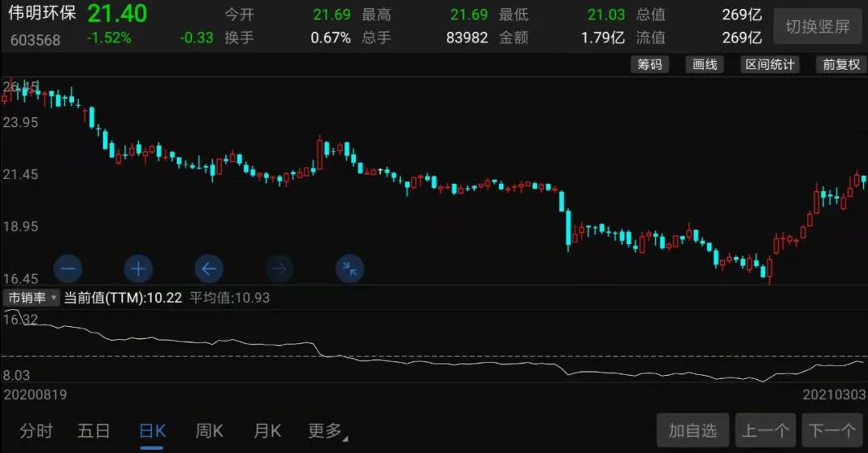
Task: Enable 区间统计 interval statistics
Action: 769,65
